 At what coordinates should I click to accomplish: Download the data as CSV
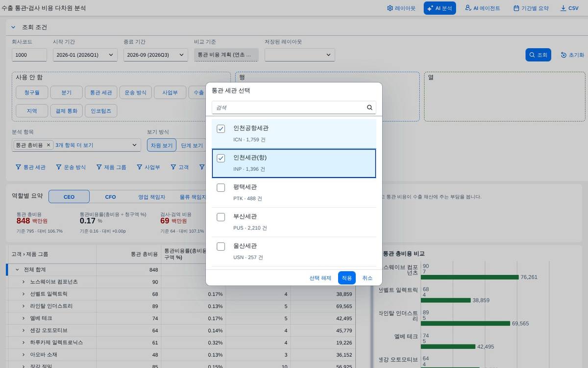tap(569, 8)
